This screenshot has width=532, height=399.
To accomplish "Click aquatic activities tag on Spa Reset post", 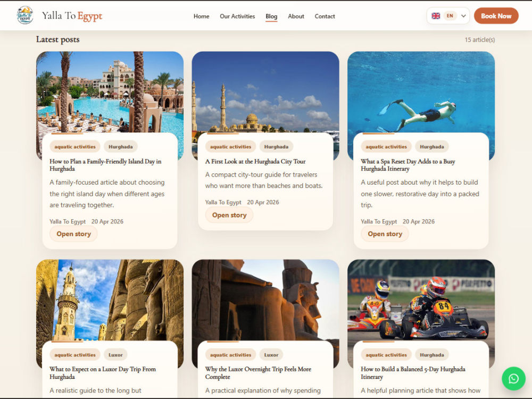I will coord(386,147).
